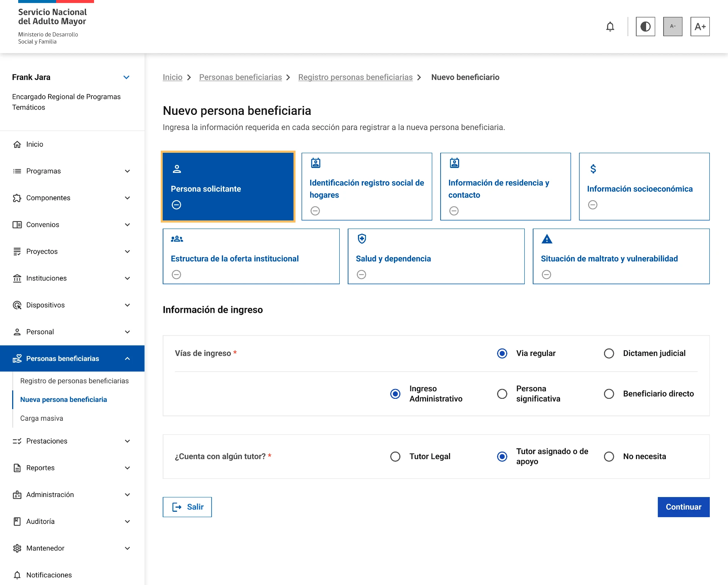This screenshot has height=585, width=728.
Task: Expand the Dispositivos menu chevron
Action: [x=127, y=305]
